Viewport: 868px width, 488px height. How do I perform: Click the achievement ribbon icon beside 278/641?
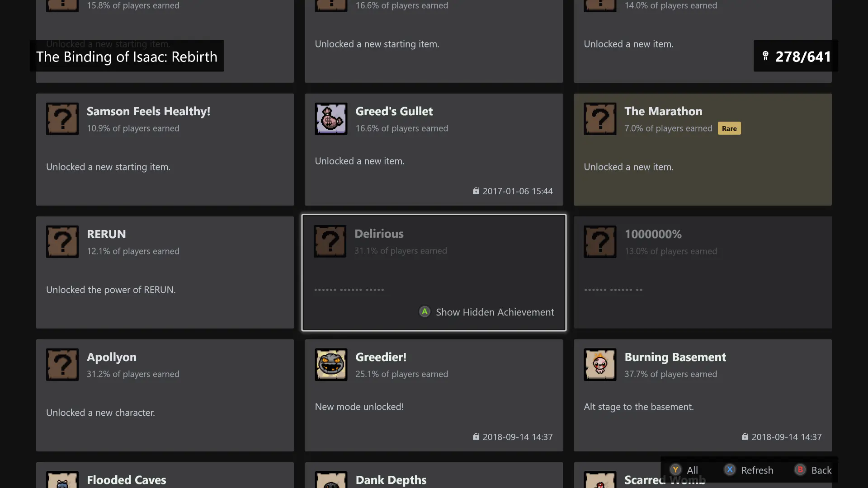tap(765, 56)
